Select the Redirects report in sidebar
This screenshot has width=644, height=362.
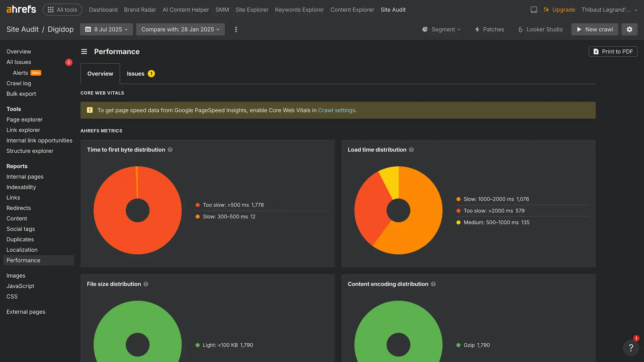coord(18,208)
